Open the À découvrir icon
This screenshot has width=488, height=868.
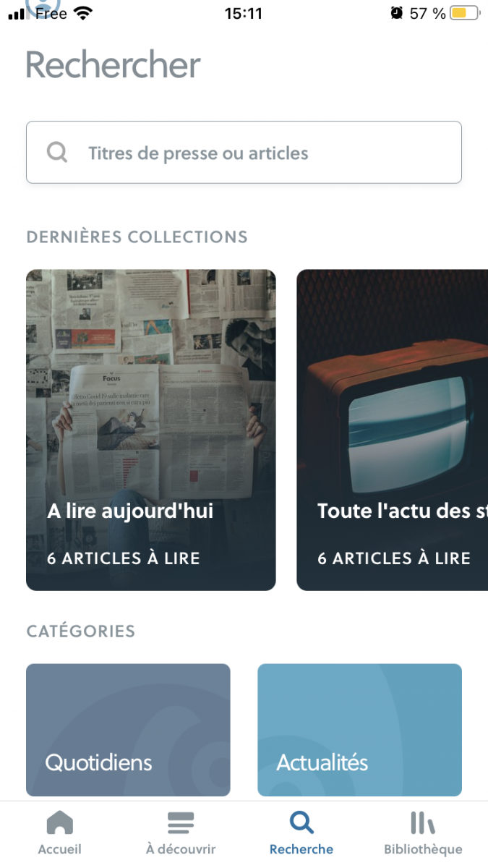[180, 823]
